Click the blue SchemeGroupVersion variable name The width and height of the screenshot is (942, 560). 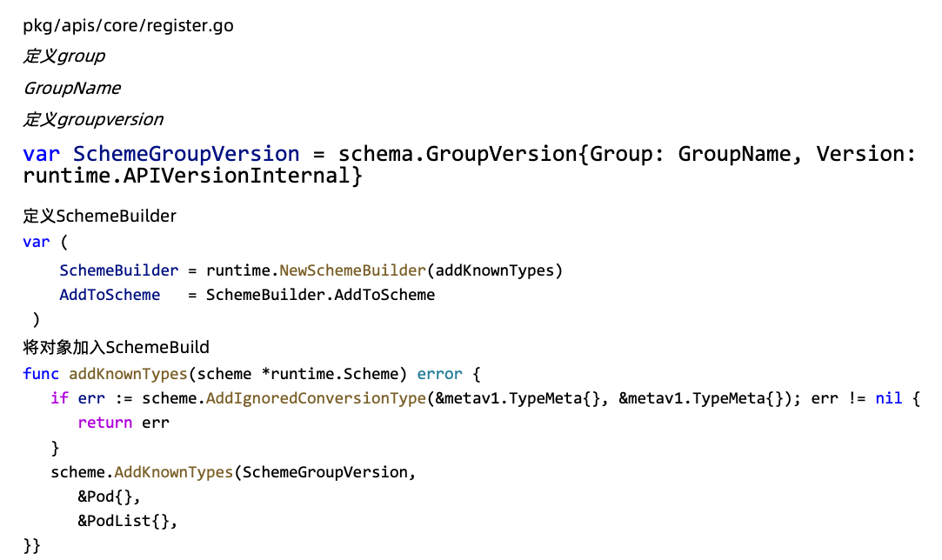(x=186, y=154)
